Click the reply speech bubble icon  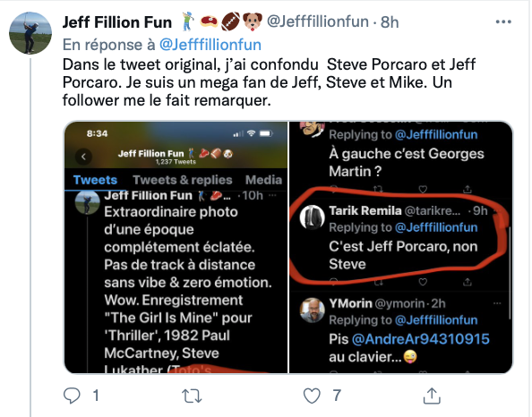click(x=72, y=396)
